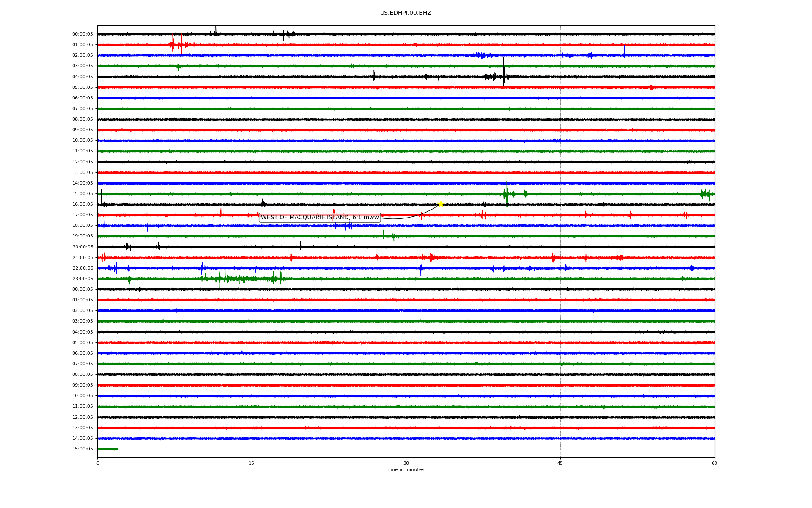Viewport: 812px width, 508px height.
Task: Click the 21:00:05 row label
Action: click(x=82, y=258)
